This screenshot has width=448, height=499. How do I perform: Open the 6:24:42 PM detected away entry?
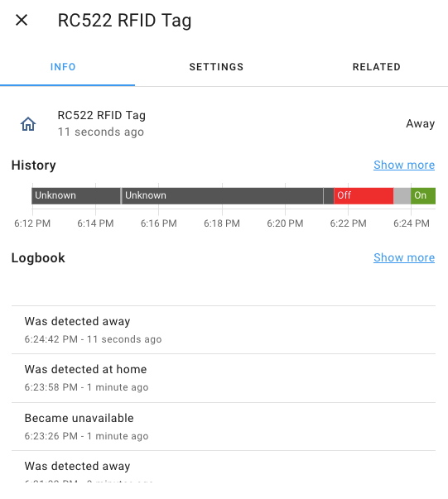pyautogui.click(x=224, y=330)
